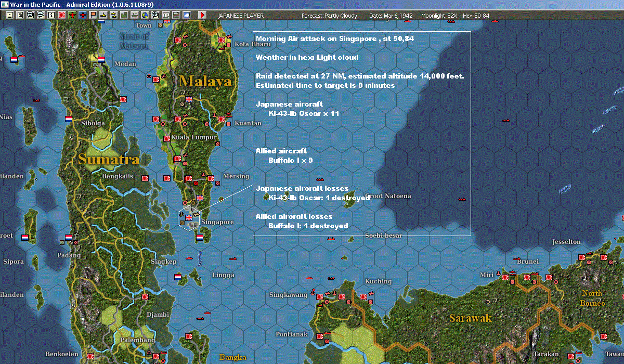Click the Japanese flag base near Miri
The width and height of the screenshot is (624, 364).
tap(504, 277)
